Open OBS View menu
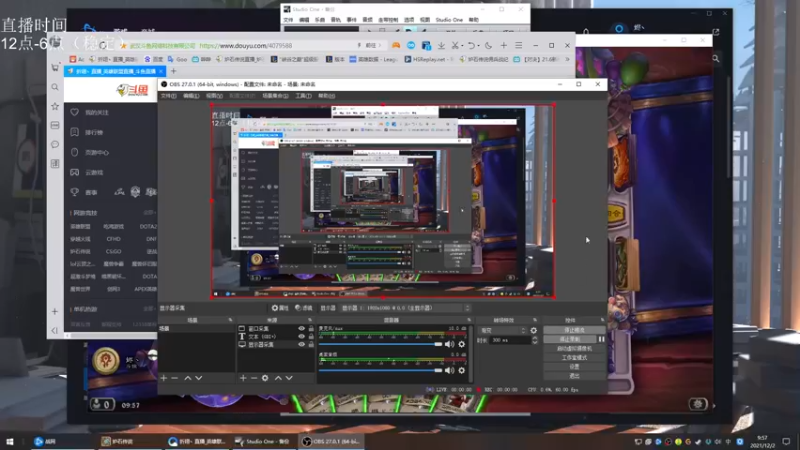This screenshot has height=450, width=800. click(214, 96)
